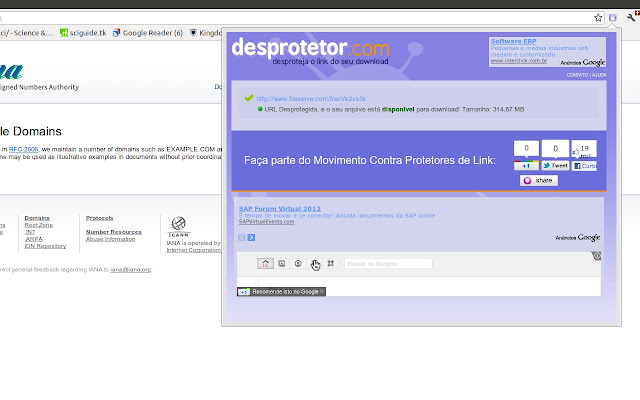Click the IANA logo on the page
Viewport: 640px width, 400px height.
(x=11, y=71)
